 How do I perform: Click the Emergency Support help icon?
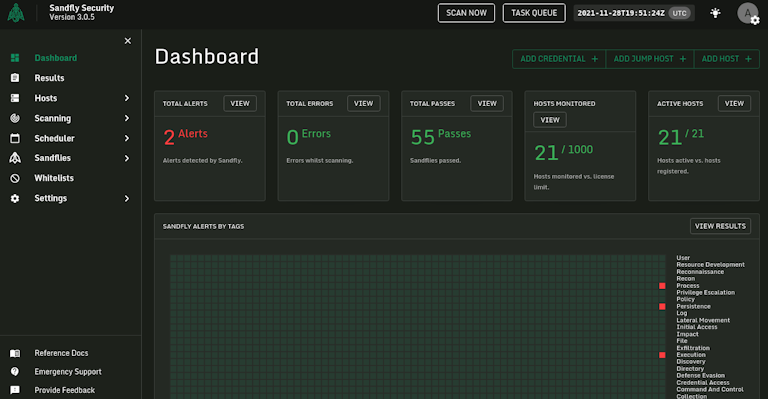15,372
